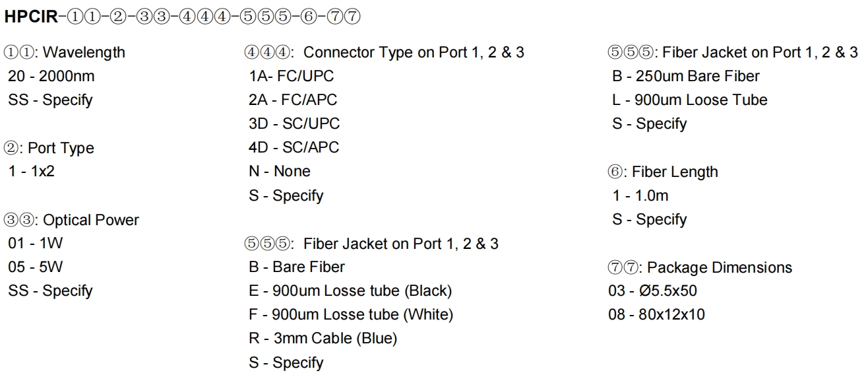
Task: Pick the "05 - 5W" optical power option
Action: pos(36,267)
